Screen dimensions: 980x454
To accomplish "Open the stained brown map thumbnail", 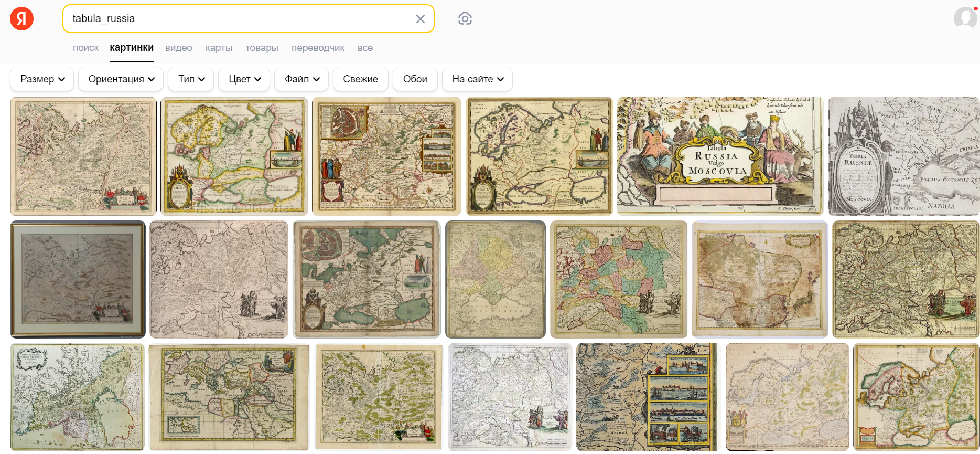I will 760,279.
